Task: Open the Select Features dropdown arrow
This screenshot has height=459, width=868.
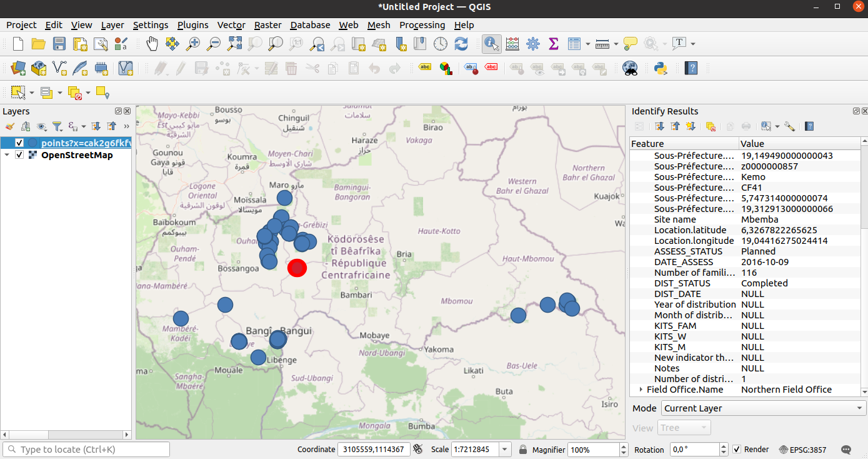Action: pyautogui.click(x=32, y=93)
